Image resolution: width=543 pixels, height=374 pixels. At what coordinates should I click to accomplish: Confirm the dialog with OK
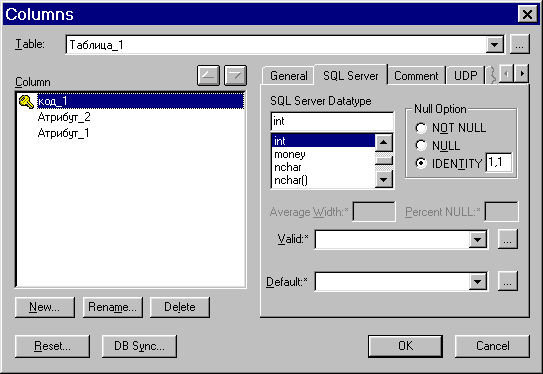coord(405,346)
